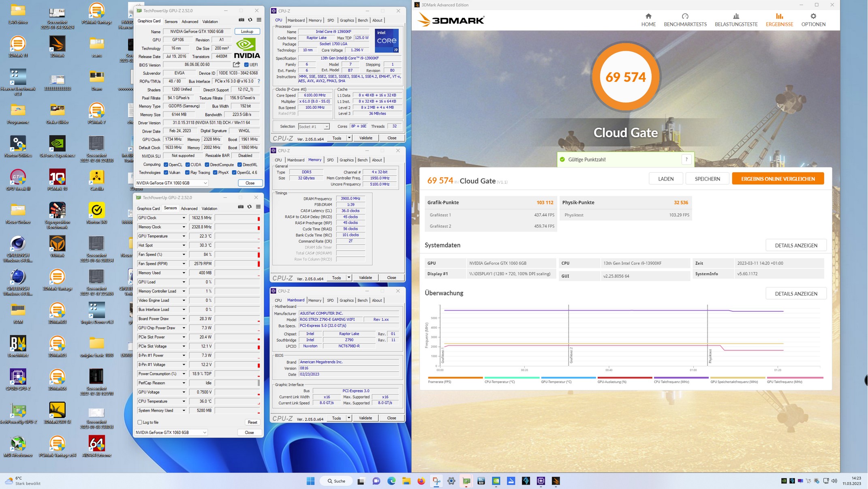This screenshot has height=489, width=868.
Task: Open hamburger menu in GPU-Z Sensors window
Action: 258,207
